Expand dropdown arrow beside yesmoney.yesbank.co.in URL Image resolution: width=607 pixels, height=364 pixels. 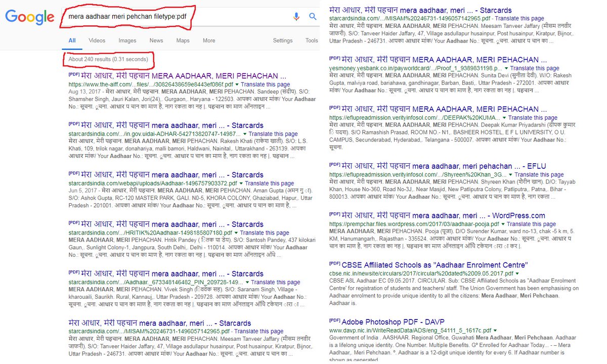point(506,68)
